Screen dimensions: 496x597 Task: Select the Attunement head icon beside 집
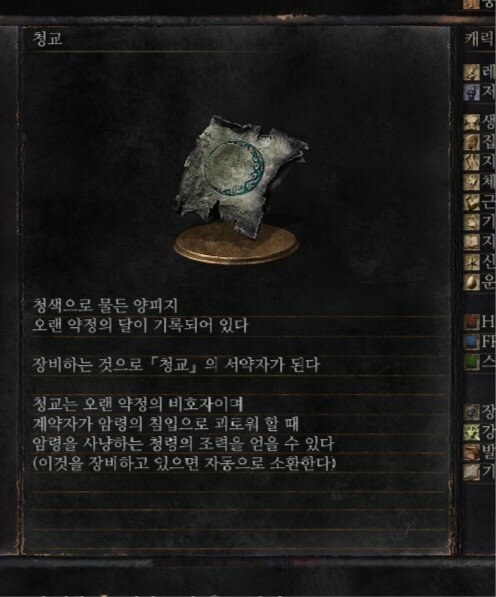click(472, 142)
